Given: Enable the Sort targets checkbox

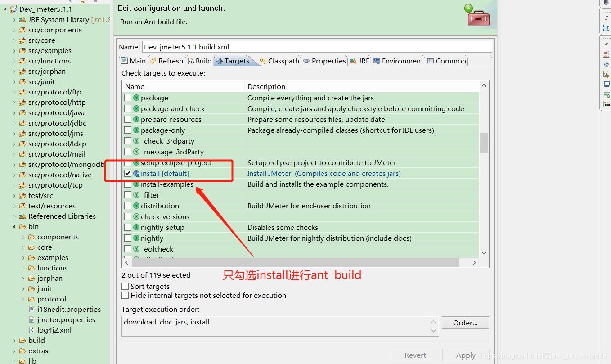Looking at the screenshot, I should pyautogui.click(x=125, y=286).
